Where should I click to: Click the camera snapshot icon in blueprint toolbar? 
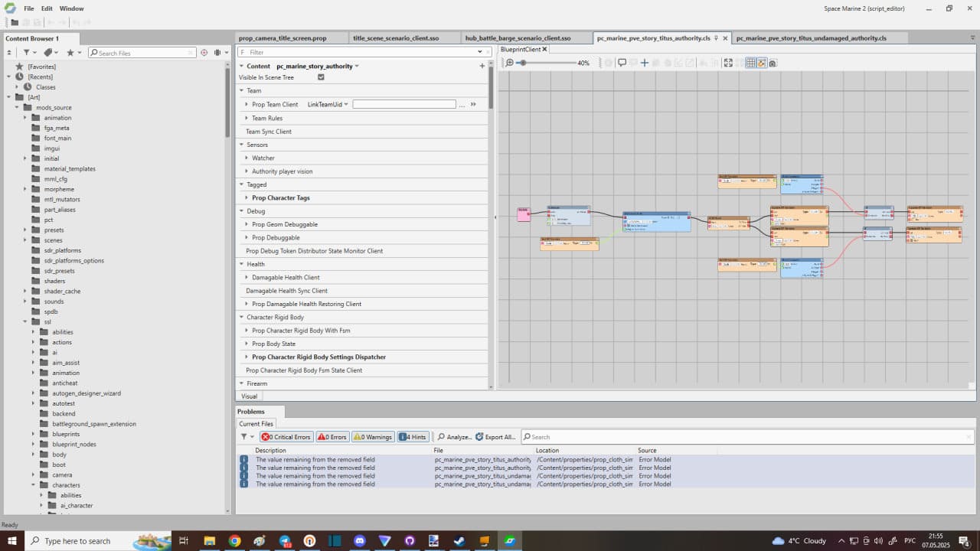(773, 63)
